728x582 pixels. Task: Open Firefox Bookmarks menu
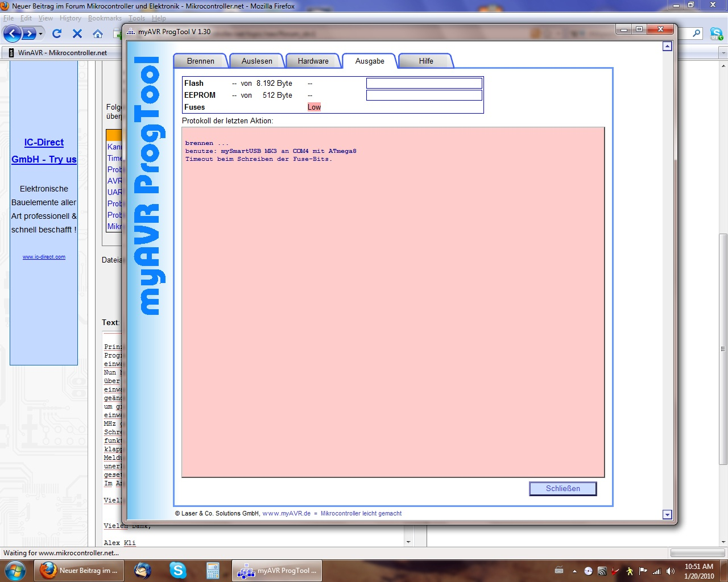click(105, 18)
